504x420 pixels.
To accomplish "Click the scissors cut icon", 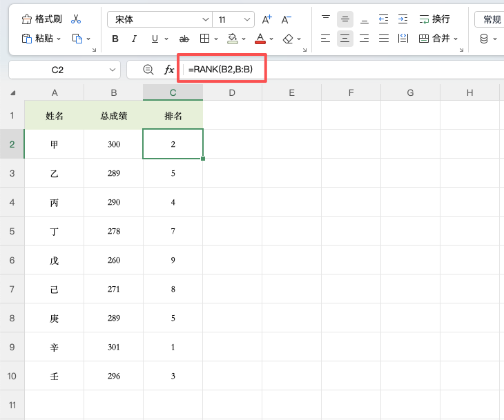I will click(76, 19).
